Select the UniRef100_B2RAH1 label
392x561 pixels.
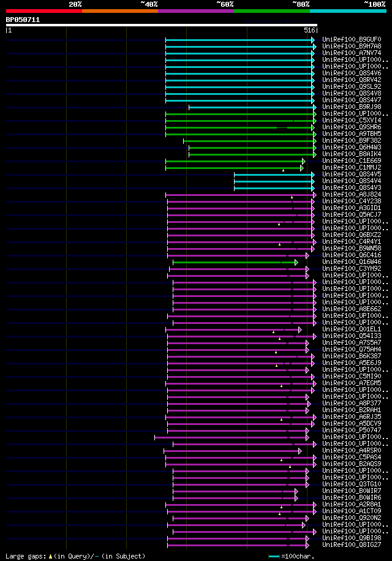tap(352, 410)
